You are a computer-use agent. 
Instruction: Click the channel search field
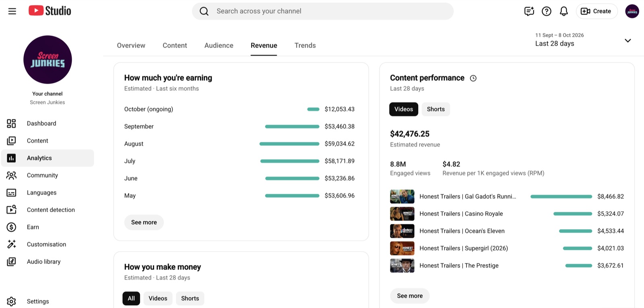(x=323, y=11)
